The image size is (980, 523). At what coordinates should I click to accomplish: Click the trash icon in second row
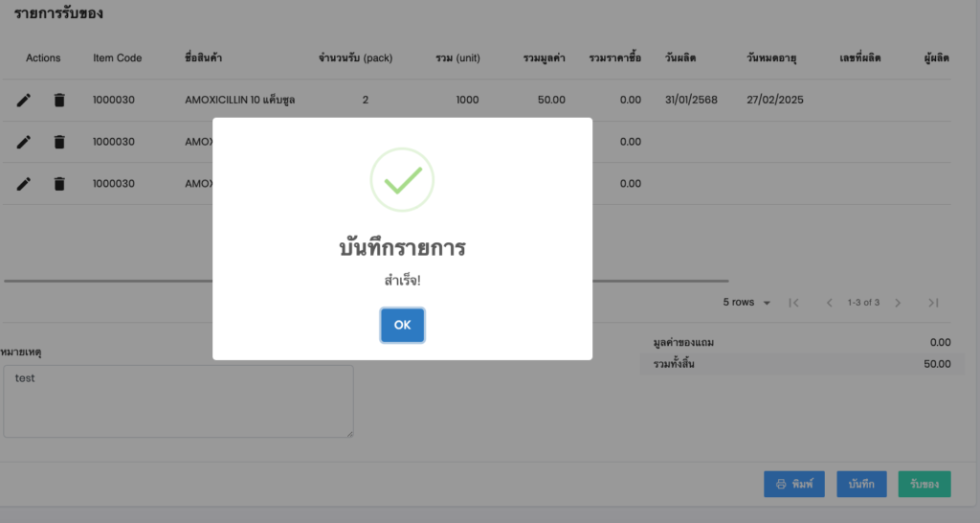pyautogui.click(x=59, y=142)
